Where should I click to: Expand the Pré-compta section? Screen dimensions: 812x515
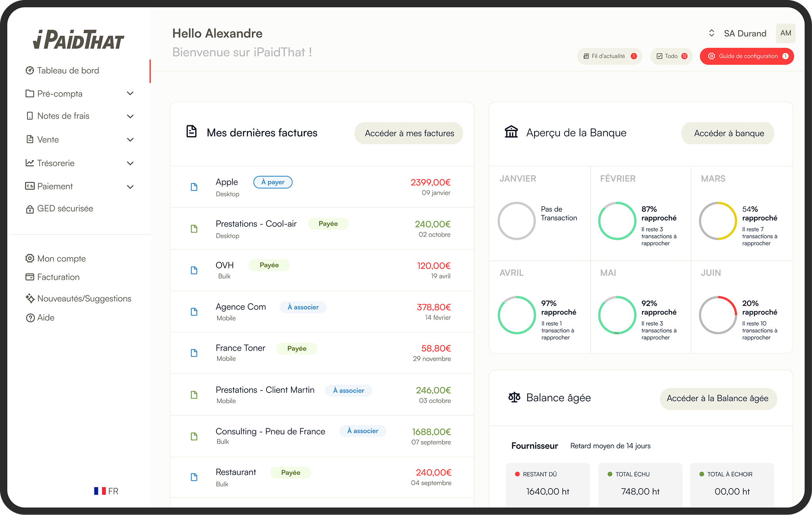(130, 93)
